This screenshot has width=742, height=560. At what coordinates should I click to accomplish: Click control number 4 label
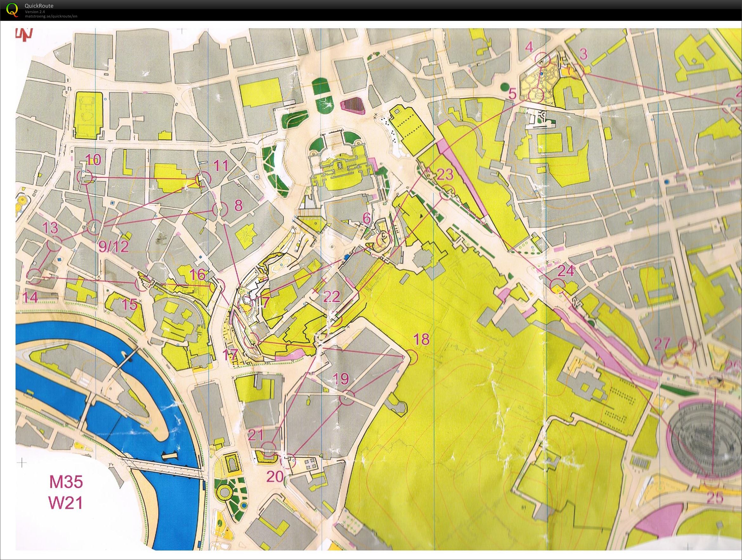pos(529,47)
